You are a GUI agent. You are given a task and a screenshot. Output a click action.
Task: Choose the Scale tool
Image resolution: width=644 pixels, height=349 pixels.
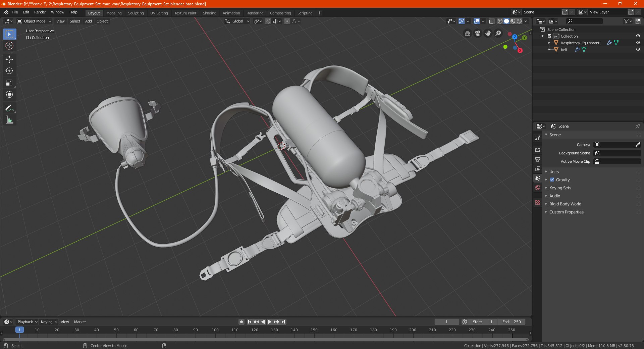9,83
